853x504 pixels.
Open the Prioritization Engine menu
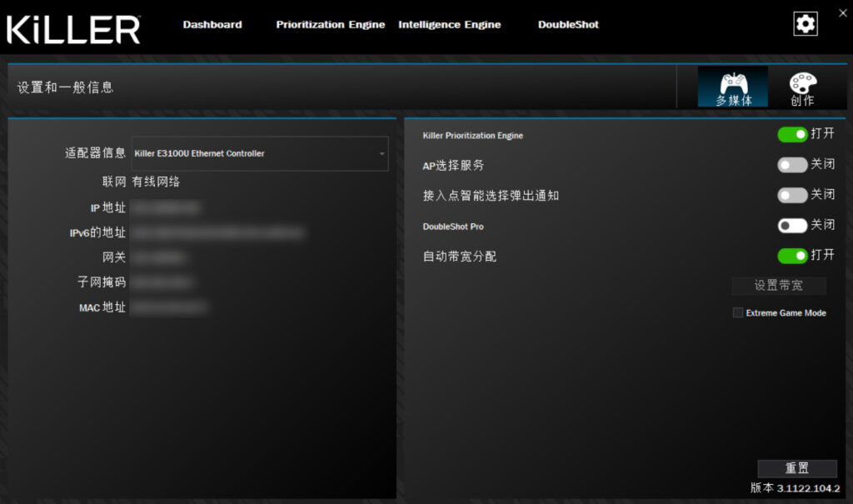330,24
